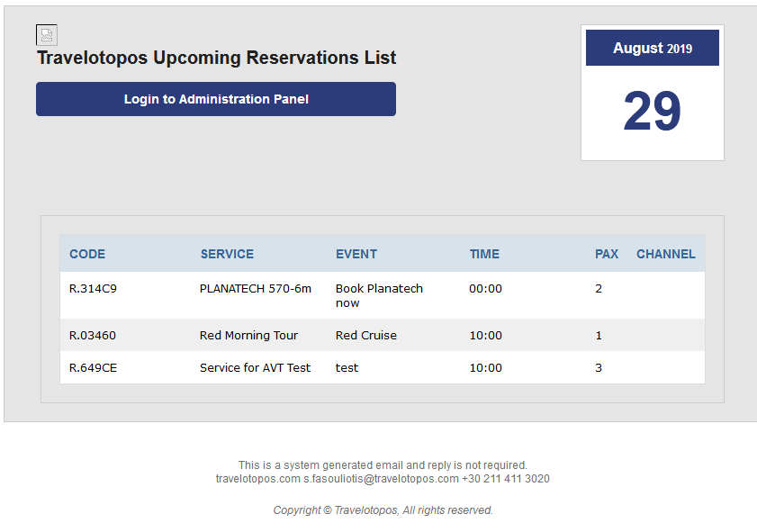Click the August 2019 calendar header

[x=652, y=49]
